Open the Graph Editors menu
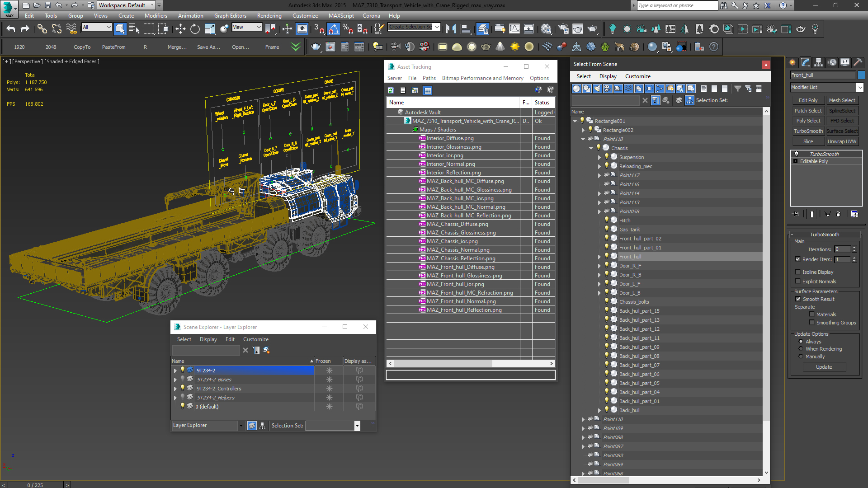Screen dimensions: 868x488 230,16
